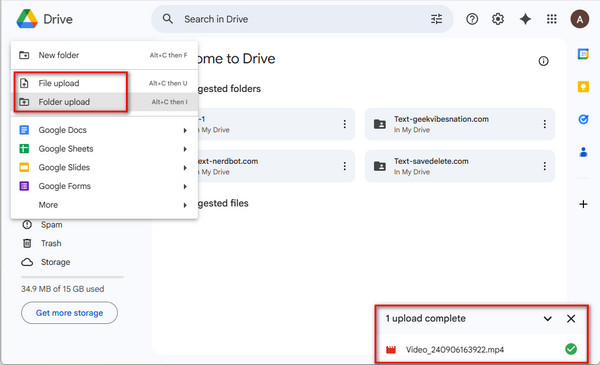The image size is (600, 365).
Task: Expand the Google Docs submenu arrow
Action: pos(185,130)
